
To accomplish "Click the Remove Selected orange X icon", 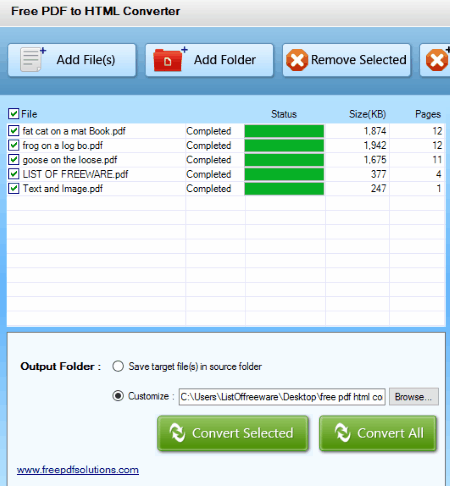I will tap(297, 60).
